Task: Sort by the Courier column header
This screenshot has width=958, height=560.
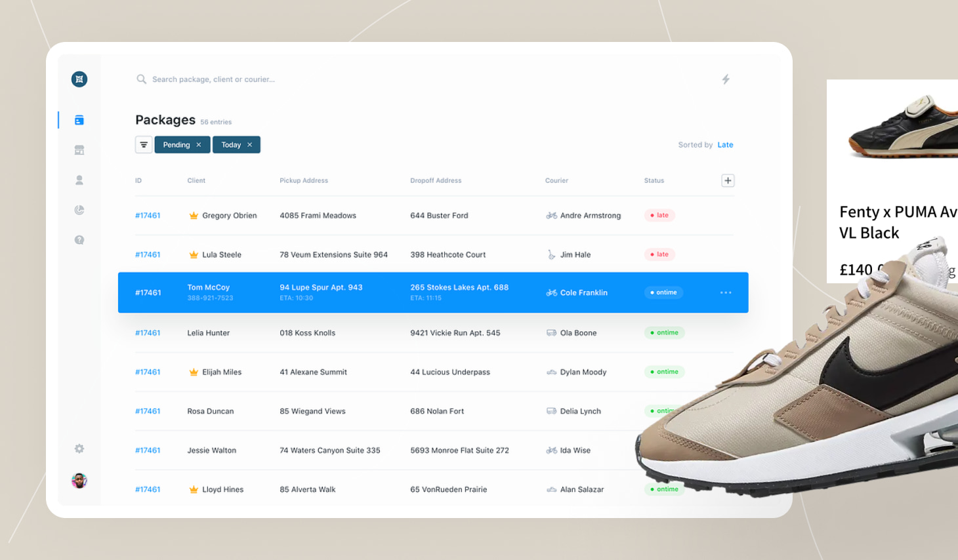Action: tap(556, 180)
